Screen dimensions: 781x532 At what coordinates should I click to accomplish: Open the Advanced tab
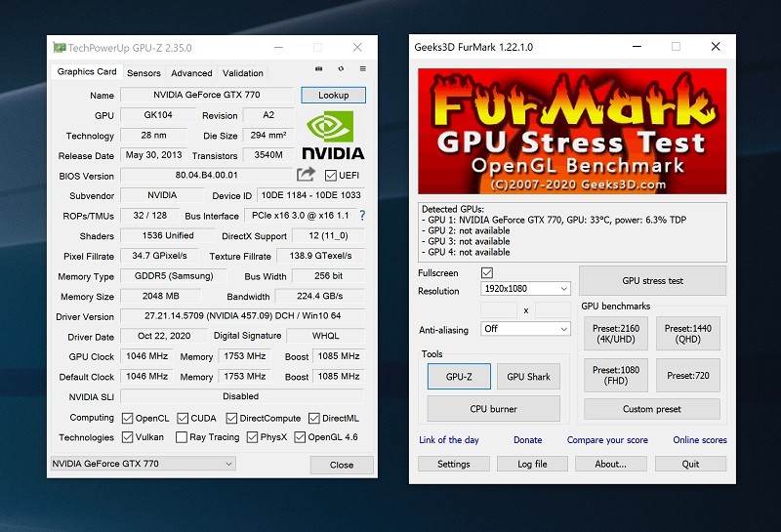[x=191, y=73]
